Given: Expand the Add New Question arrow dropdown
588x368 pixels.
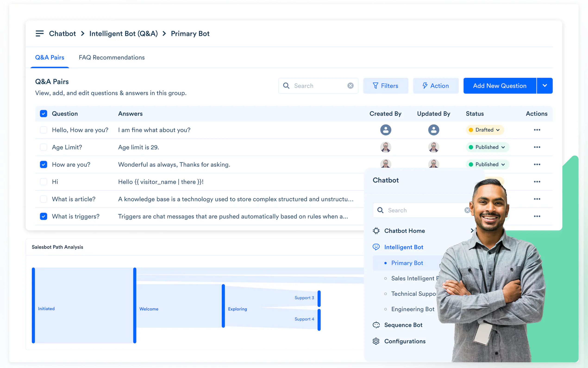Looking at the screenshot, I should point(544,86).
